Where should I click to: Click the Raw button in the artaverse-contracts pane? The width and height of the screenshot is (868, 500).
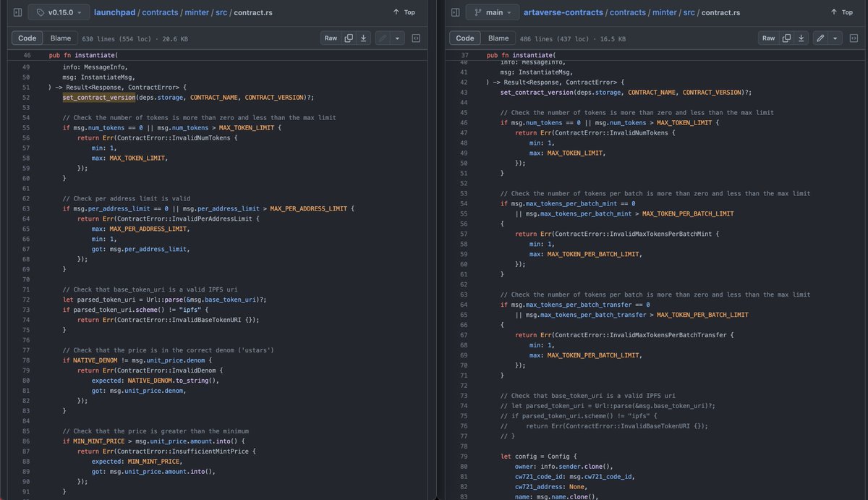(x=768, y=38)
